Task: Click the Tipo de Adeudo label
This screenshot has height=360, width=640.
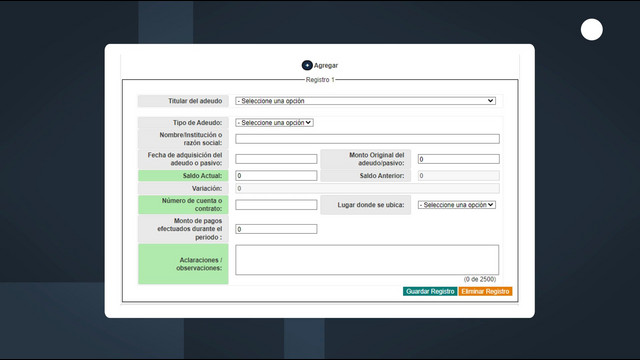Action: click(x=183, y=122)
